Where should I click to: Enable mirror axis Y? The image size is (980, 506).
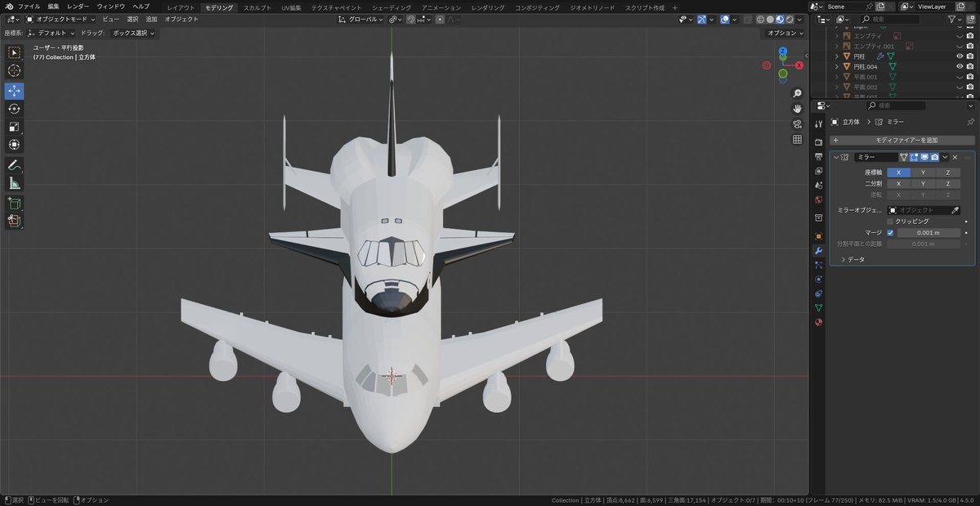[x=923, y=172]
